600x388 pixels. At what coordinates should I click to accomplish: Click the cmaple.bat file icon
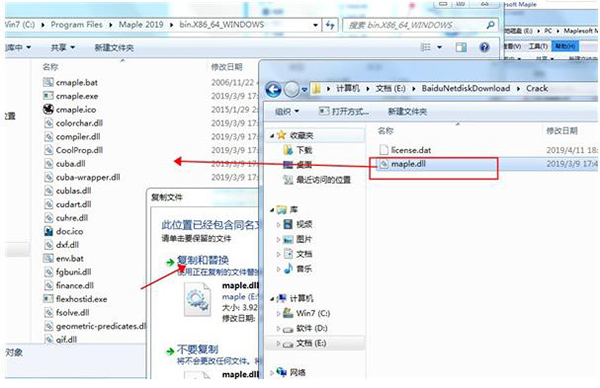point(48,82)
